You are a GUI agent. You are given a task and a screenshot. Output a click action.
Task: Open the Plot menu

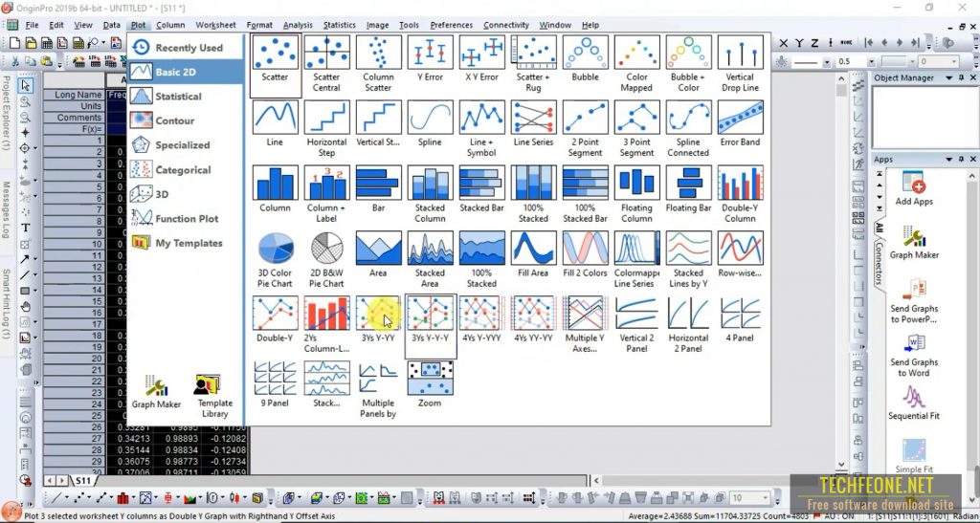[139, 25]
